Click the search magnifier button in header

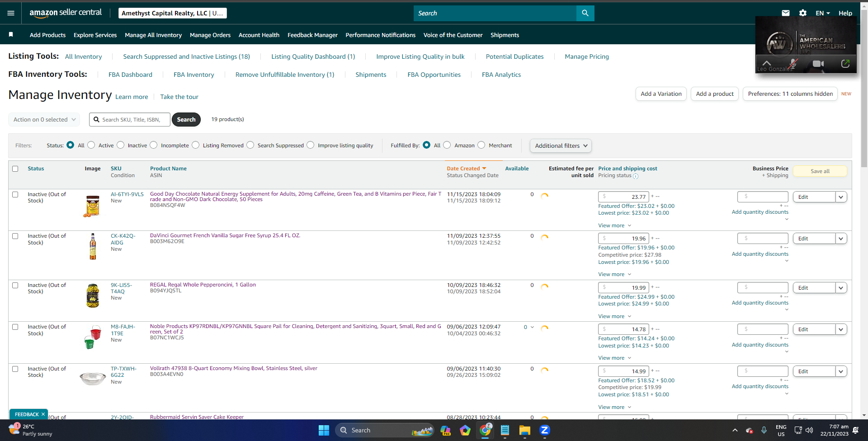coord(585,13)
